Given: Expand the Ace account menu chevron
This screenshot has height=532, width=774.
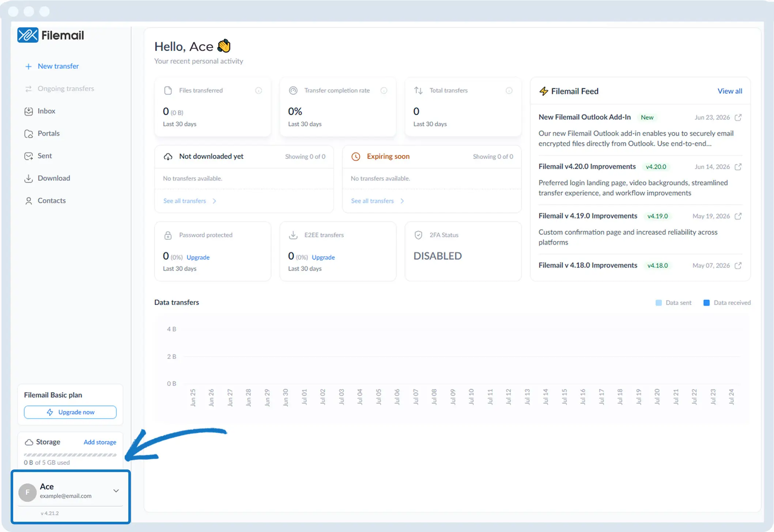Looking at the screenshot, I should point(116,491).
